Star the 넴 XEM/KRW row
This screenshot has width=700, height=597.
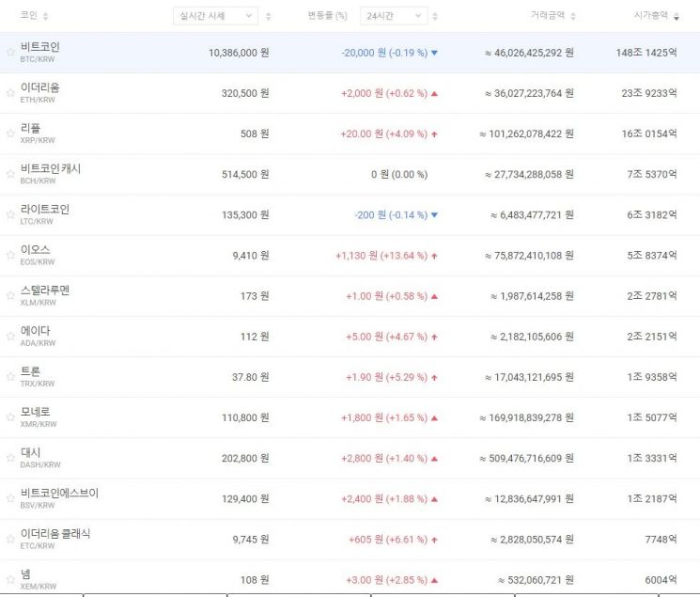[10, 579]
